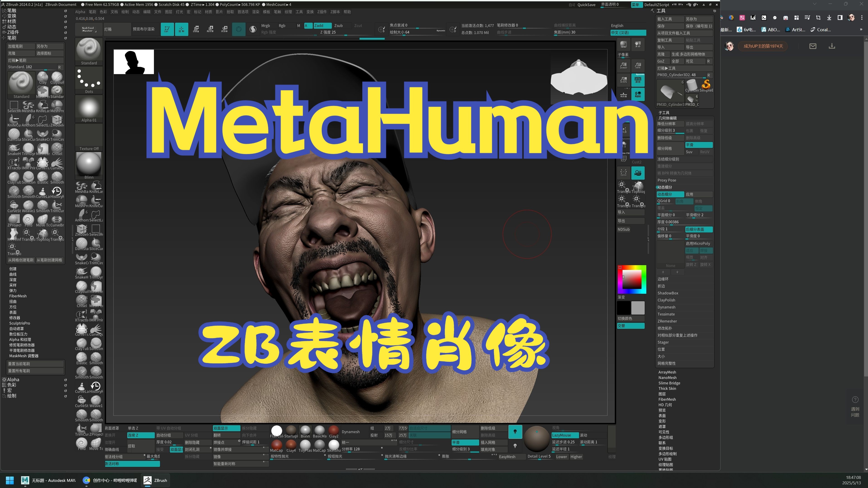Select the Rotate gizmo icon
This screenshot has height=488, width=868.
[224, 29]
